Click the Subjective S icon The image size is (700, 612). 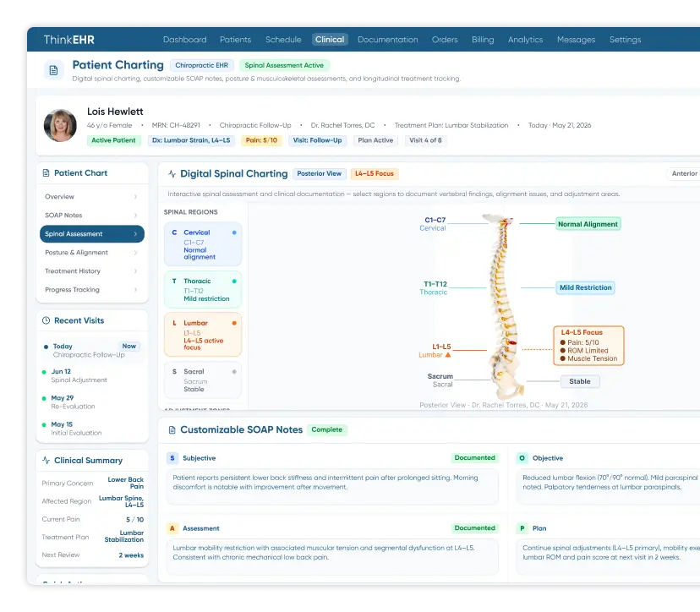[x=172, y=458]
